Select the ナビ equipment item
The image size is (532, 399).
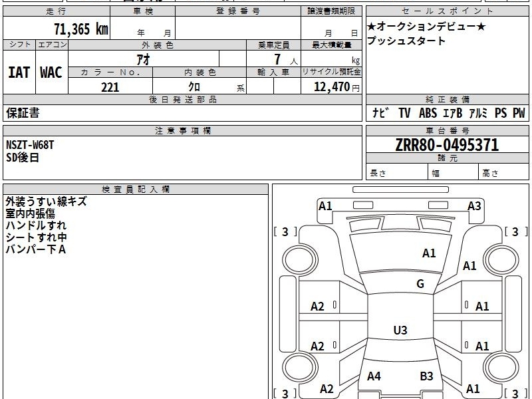pyautogui.click(x=380, y=113)
